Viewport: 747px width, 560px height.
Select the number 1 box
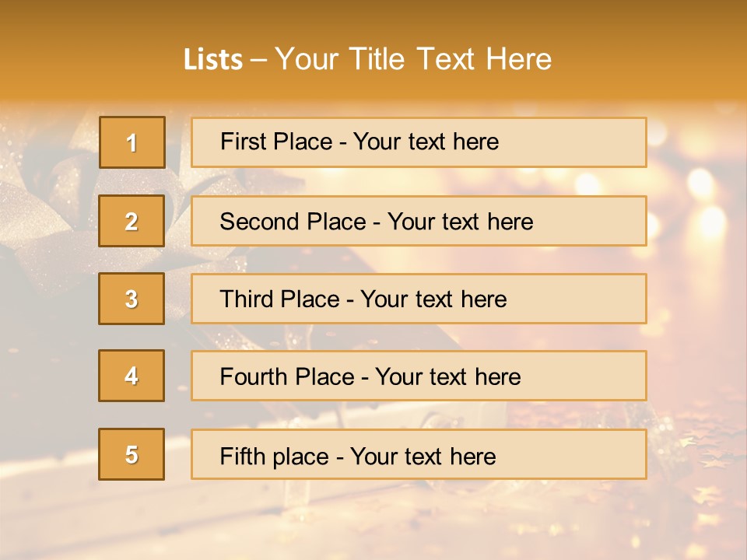click(x=132, y=142)
